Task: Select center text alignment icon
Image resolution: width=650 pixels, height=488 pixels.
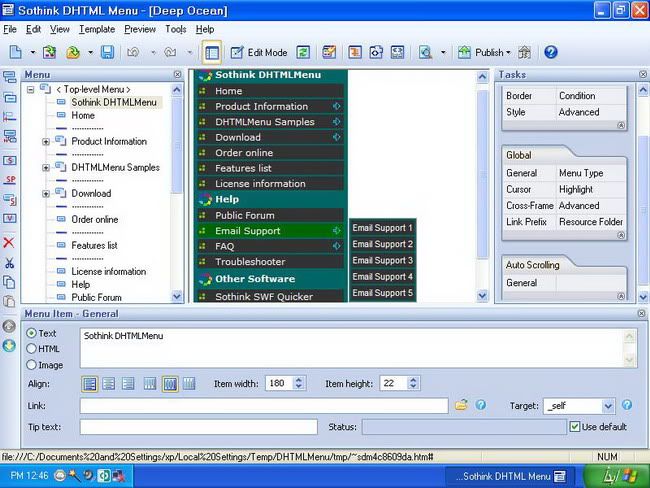Action: click(109, 384)
